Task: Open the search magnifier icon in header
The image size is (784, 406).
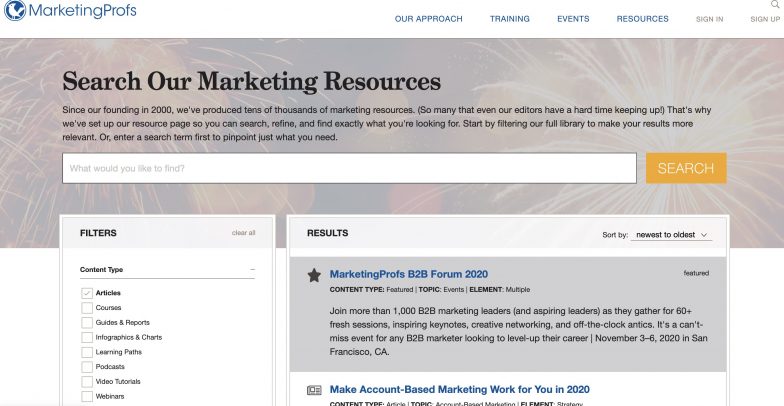Action: pos(775,4)
